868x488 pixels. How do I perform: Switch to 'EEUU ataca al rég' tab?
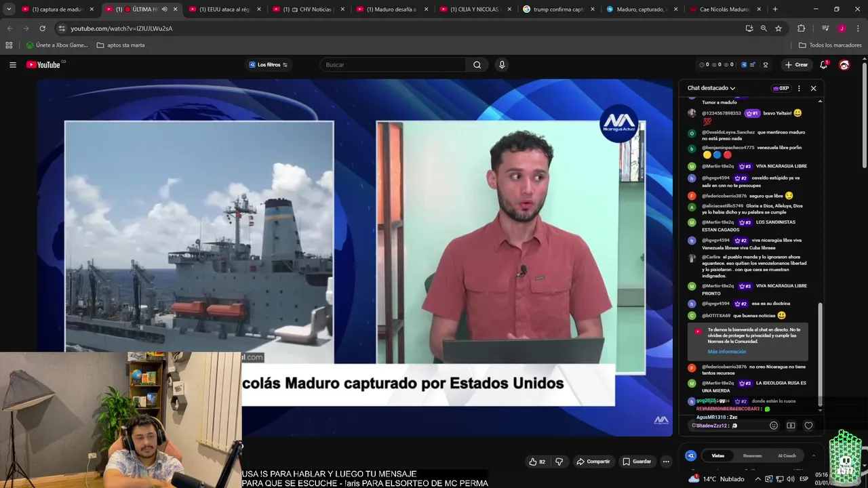coord(225,9)
